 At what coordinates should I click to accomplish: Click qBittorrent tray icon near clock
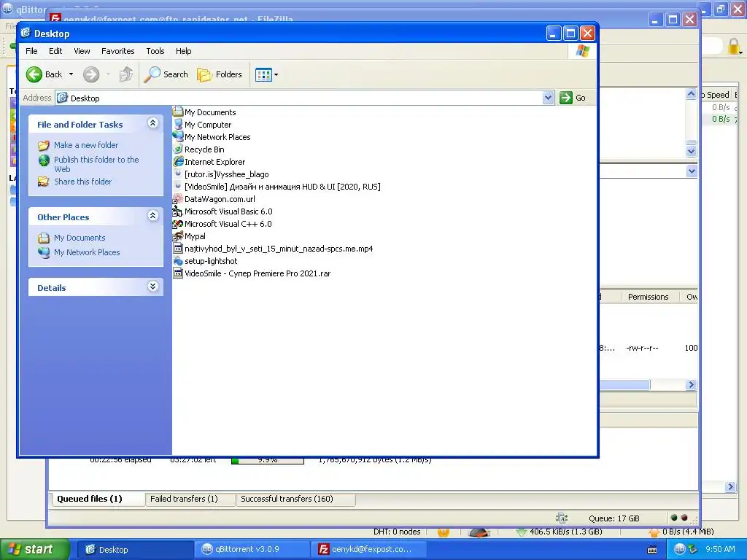680,549
